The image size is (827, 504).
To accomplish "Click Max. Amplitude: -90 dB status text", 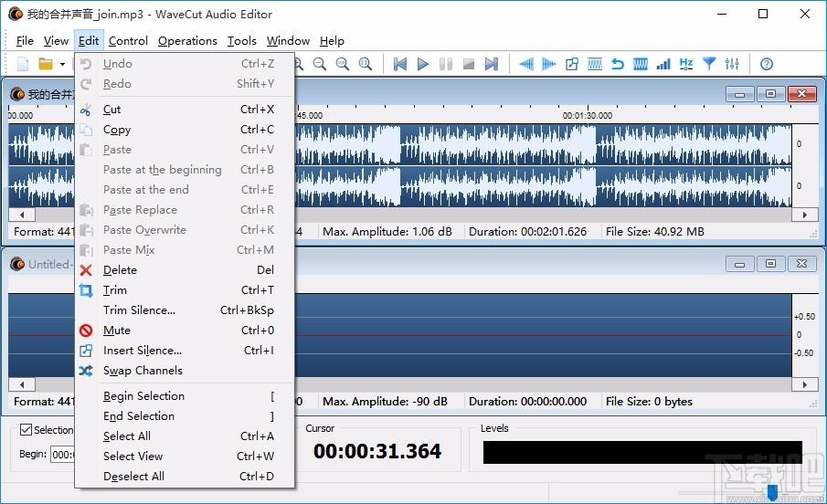I will 385,401.
